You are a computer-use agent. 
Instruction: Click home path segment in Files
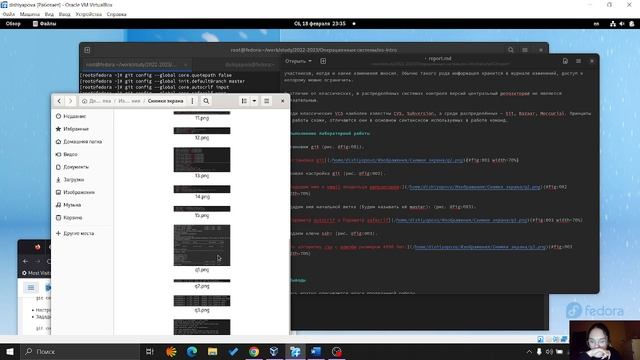coord(97,101)
